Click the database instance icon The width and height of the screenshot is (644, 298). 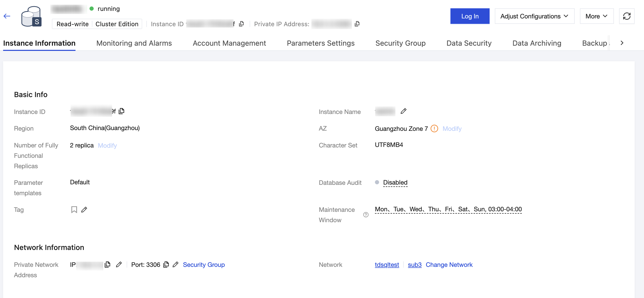click(31, 17)
